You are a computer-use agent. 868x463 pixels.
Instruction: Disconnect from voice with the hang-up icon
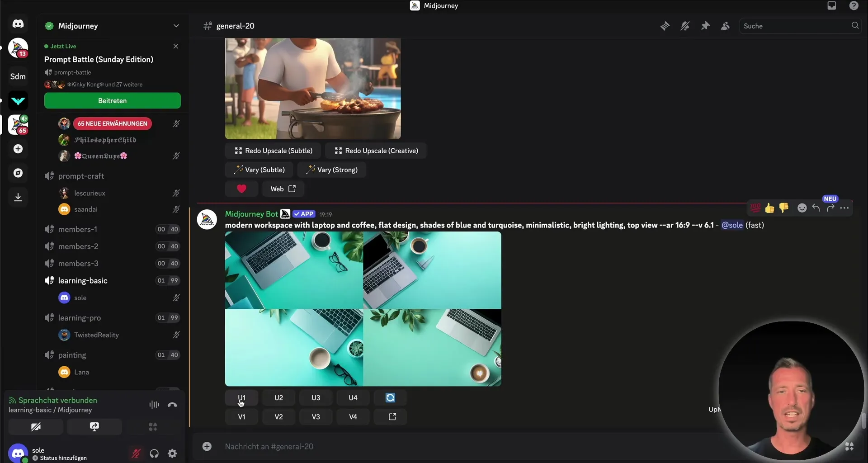(x=172, y=405)
